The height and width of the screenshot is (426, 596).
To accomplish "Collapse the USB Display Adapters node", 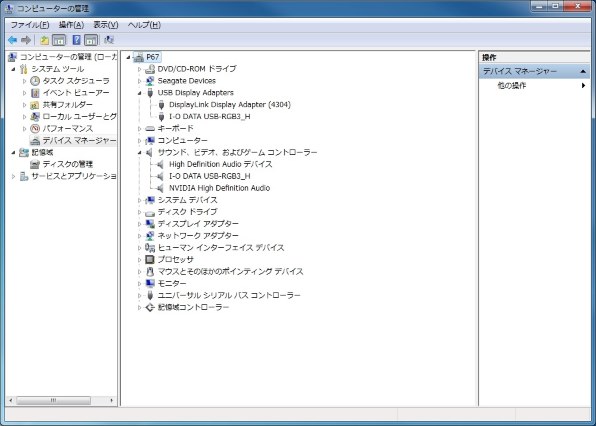I will (139, 93).
